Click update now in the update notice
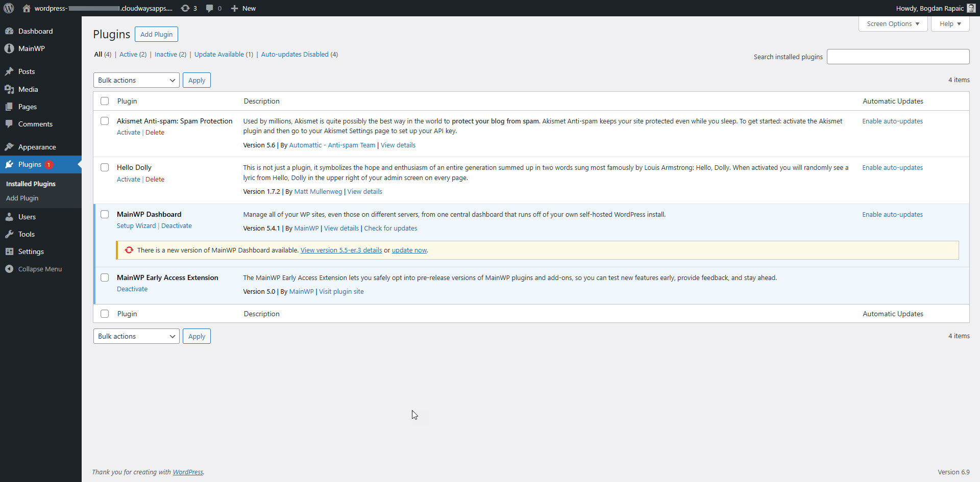Image resolution: width=980 pixels, height=482 pixels. [409, 250]
